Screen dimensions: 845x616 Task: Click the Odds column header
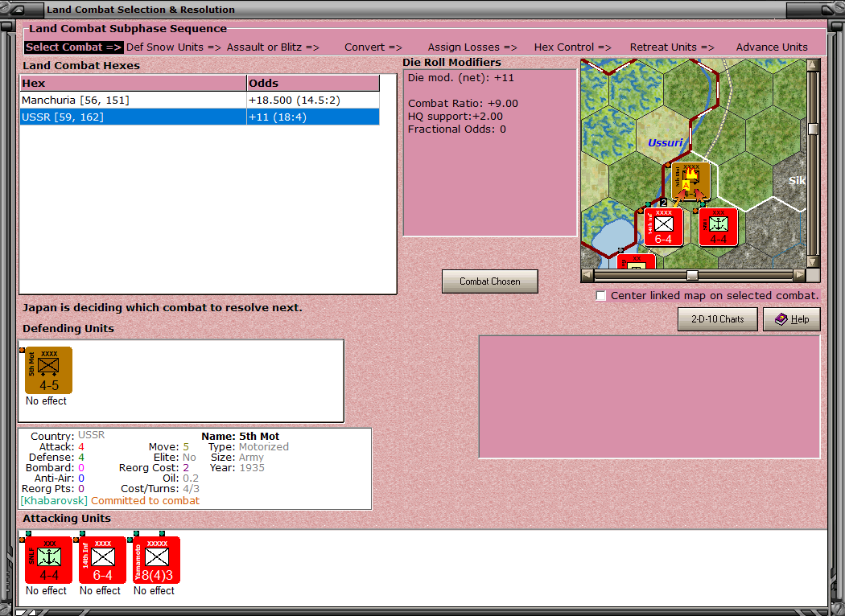click(x=313, y=84)
